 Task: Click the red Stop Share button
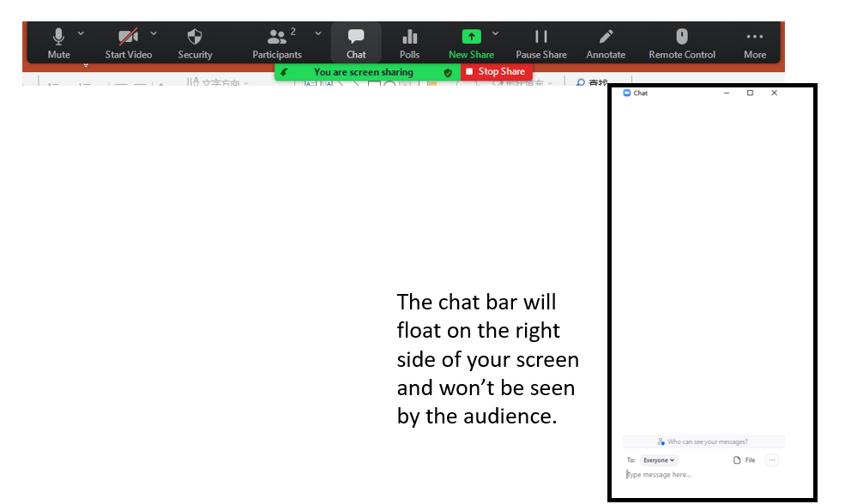tap(496, 72)
